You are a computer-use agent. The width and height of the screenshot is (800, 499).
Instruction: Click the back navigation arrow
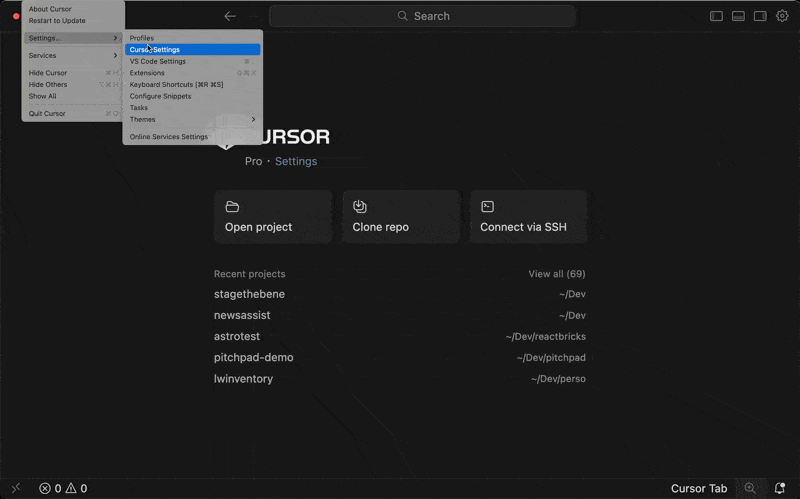[x=230, y=16]
